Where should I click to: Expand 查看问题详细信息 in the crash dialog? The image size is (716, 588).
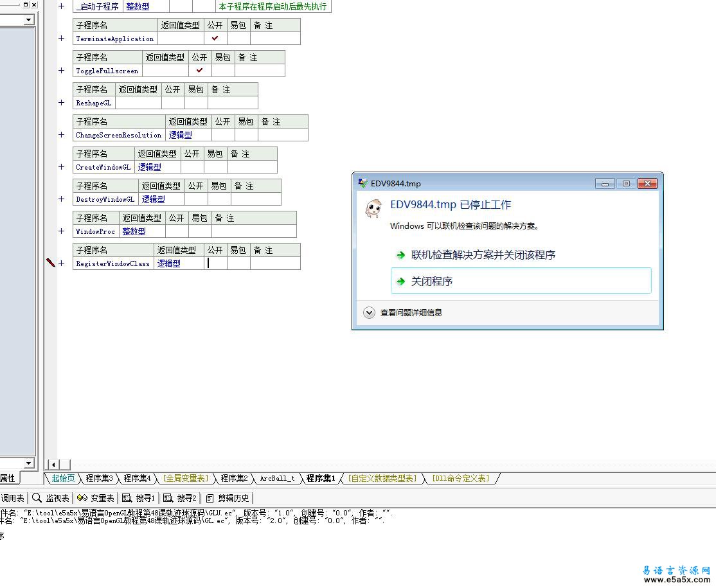click(x=369, y=313)
